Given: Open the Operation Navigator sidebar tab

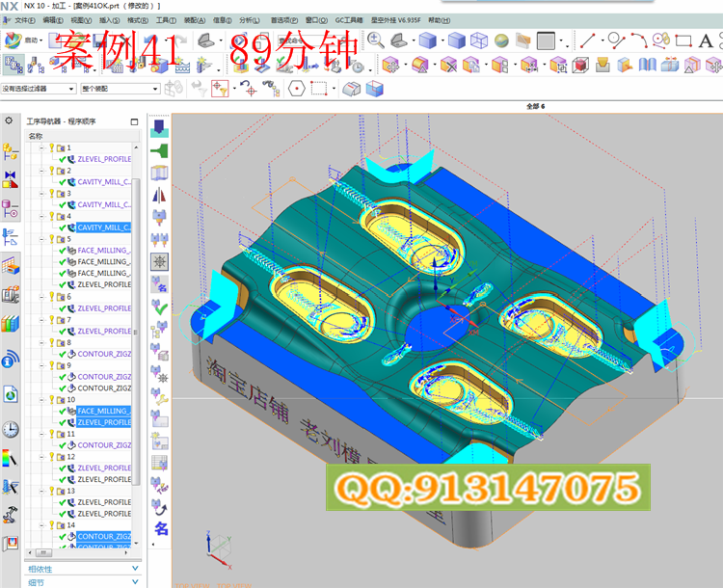Looking at the screenshot, I should (11, 237).
